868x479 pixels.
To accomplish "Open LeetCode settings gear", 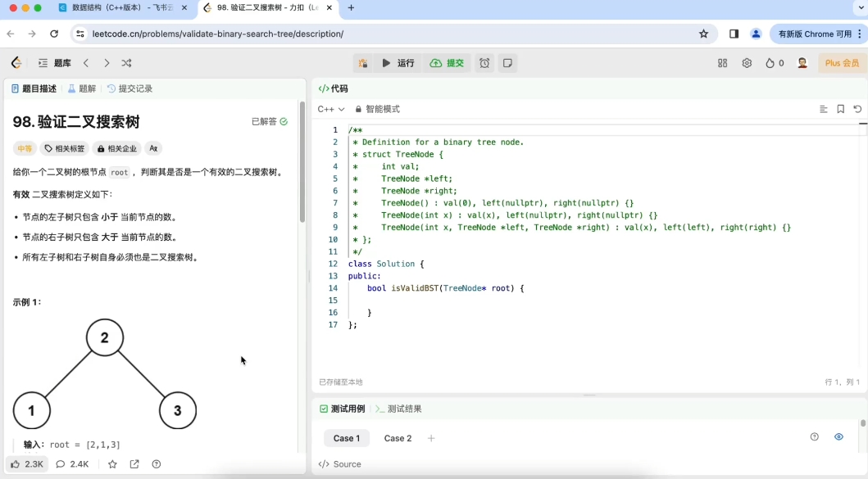I will [x=748, y=63].
